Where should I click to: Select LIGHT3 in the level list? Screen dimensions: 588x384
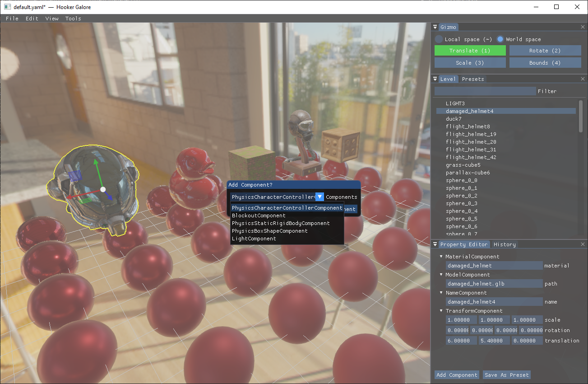(x=506, y=103)
